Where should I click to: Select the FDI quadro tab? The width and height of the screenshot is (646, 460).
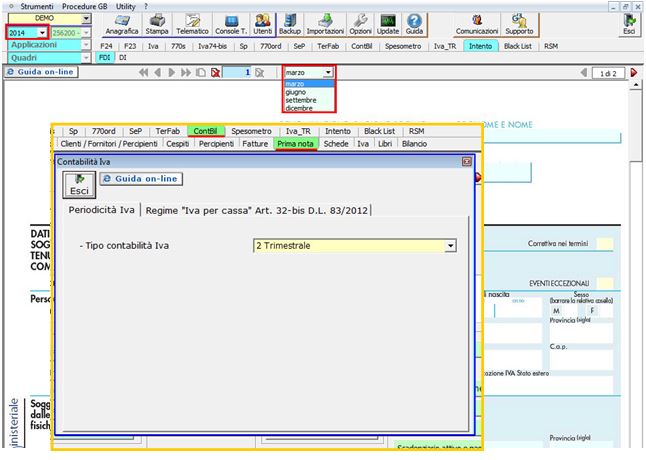105,58
